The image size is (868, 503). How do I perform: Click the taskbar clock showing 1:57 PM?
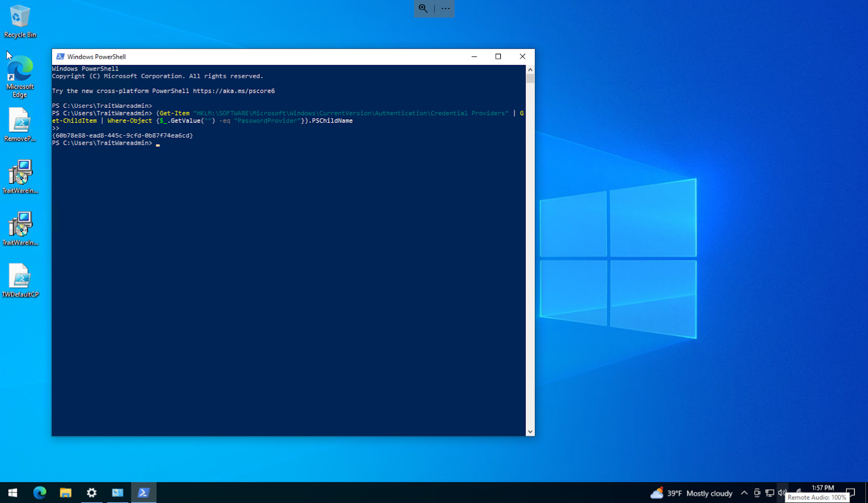coord(822,488)
